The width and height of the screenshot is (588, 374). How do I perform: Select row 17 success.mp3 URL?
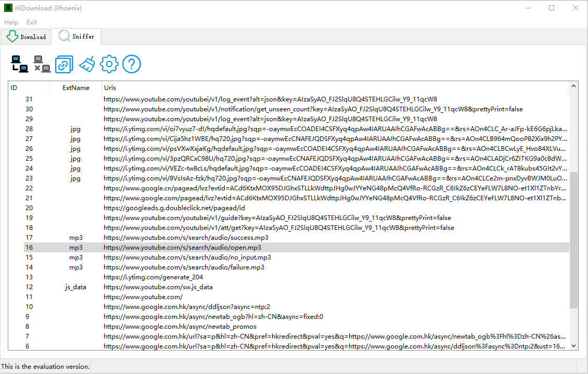point(186,238)
